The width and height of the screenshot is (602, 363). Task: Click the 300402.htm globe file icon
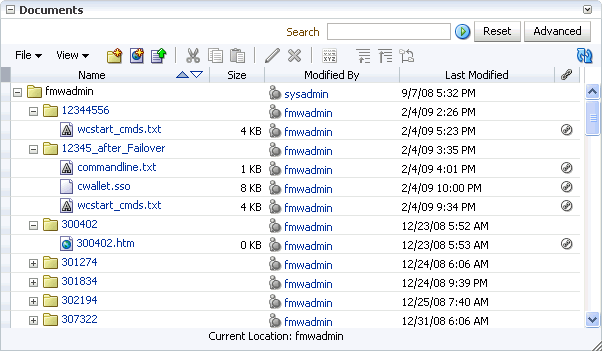point(66,244)
